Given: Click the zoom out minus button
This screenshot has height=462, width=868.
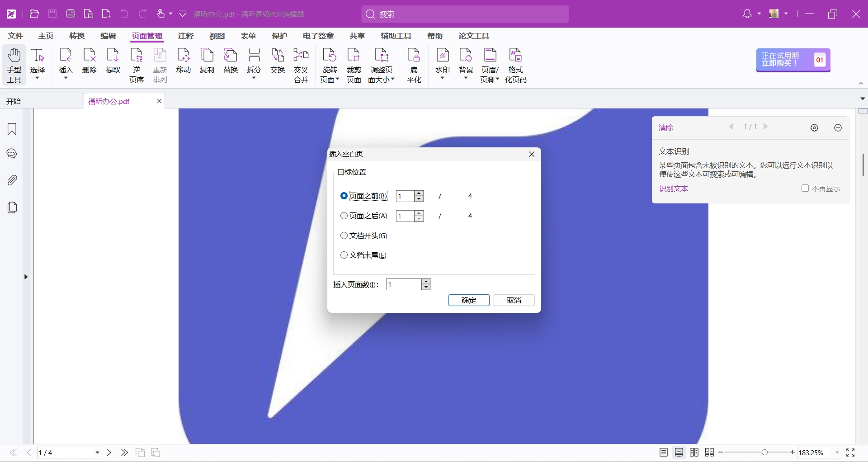Looking at the screenshot, I should pyautogui.click(x=721, y=453).
